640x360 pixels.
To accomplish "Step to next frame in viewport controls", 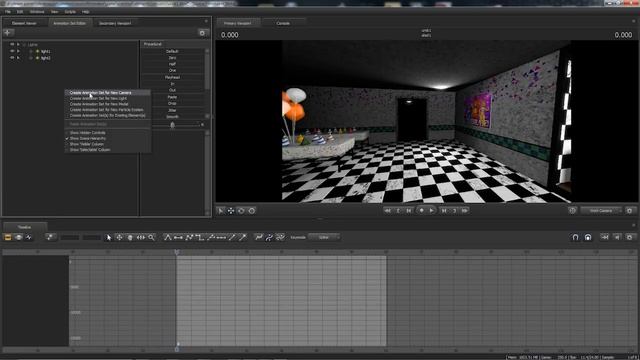I will tap(444, 211).
